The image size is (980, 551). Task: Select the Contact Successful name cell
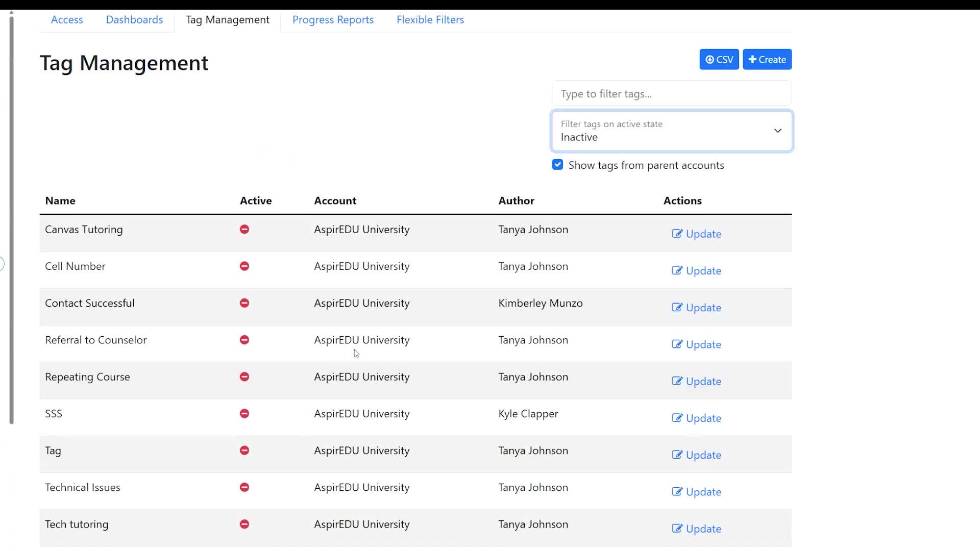point(90,303)
